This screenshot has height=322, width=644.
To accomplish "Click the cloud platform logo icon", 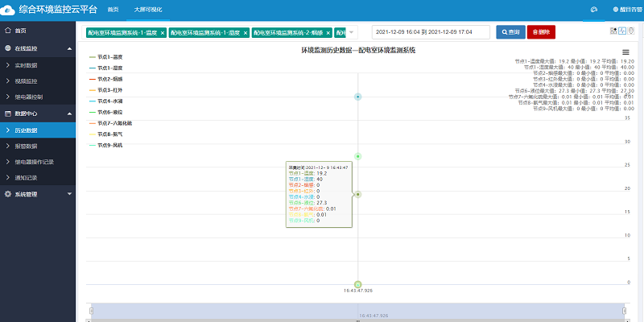I will pyautogui.click(x=10, y=9).
